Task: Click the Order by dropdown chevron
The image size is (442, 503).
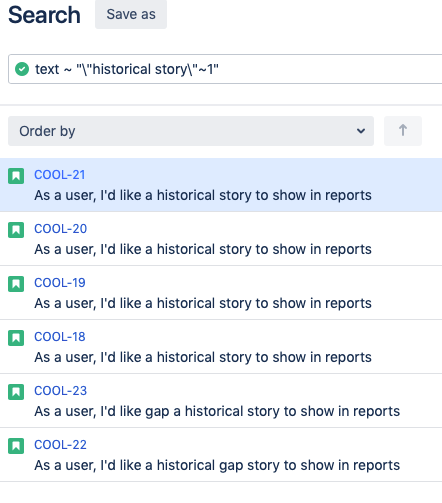Action: pyautogui.click(x=361, y=131)
